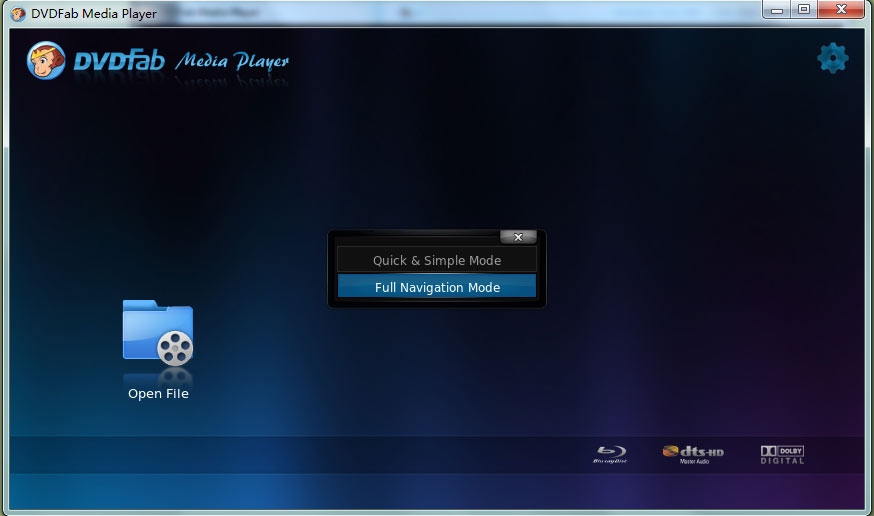
Task: Close the mode selection popup
Action: click(518, 237)
